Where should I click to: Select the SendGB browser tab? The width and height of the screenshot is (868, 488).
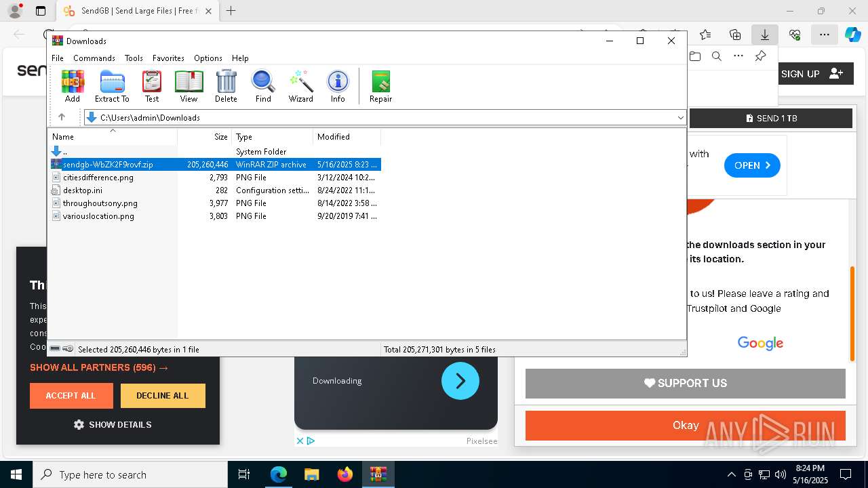(138, 11)
